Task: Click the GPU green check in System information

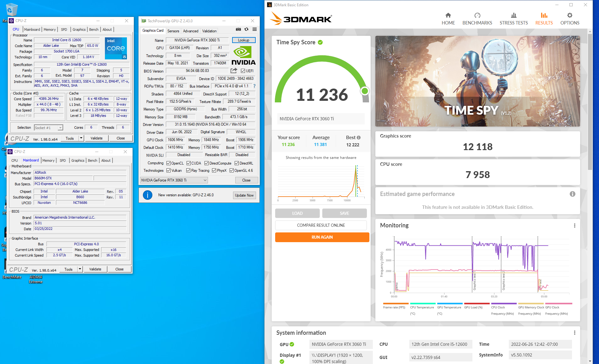Action: [292, 344]
